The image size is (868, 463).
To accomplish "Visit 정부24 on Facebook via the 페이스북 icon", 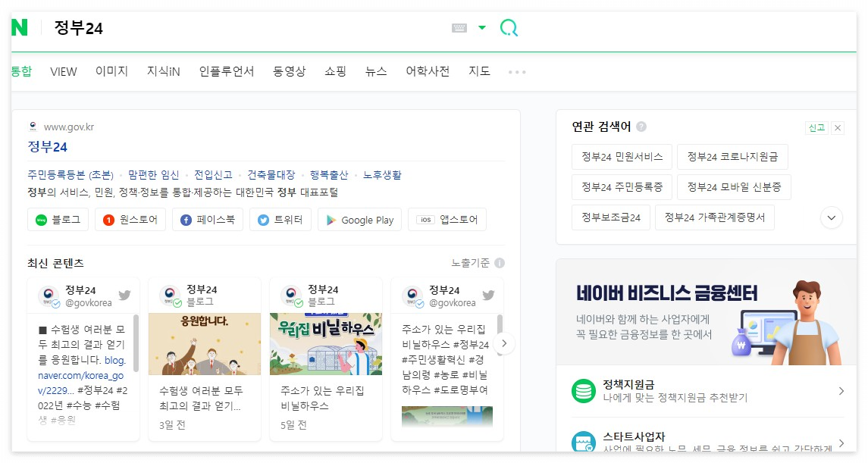I will coord(184,220).
